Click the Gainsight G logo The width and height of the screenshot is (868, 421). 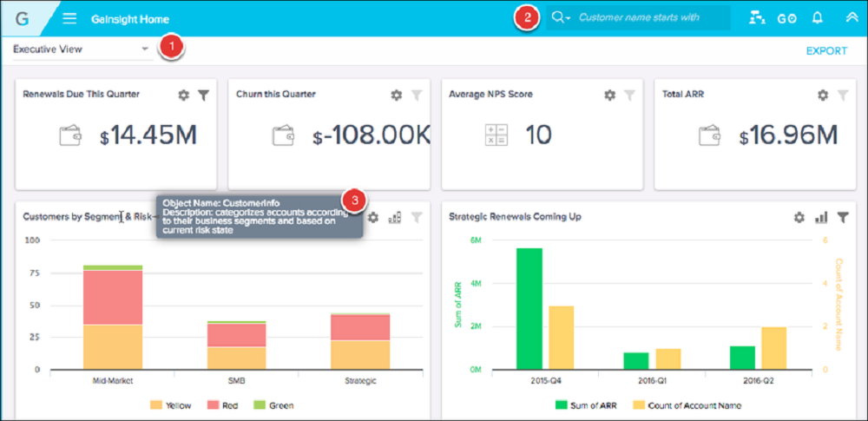click(x=23, y=18)
